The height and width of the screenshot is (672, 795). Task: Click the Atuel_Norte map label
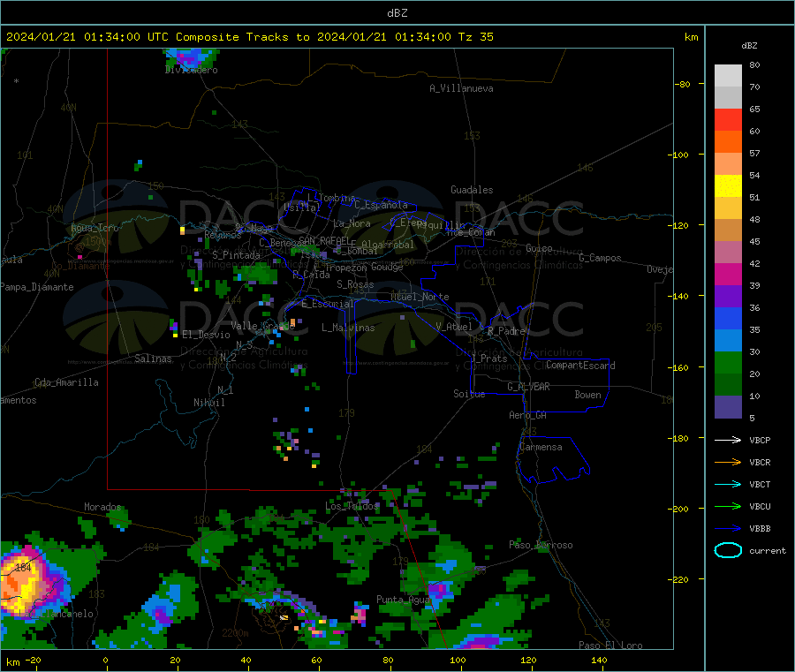point(420,297)
